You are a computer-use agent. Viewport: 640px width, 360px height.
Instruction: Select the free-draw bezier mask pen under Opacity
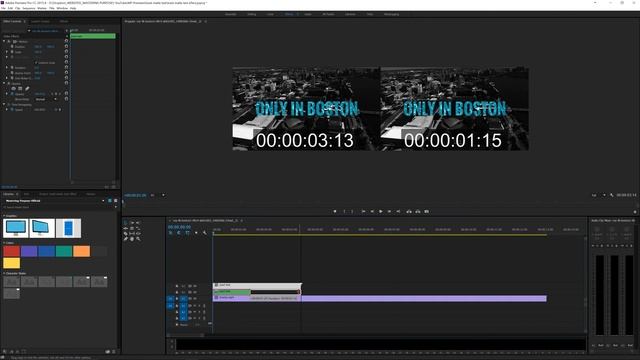tap(27, 89)
